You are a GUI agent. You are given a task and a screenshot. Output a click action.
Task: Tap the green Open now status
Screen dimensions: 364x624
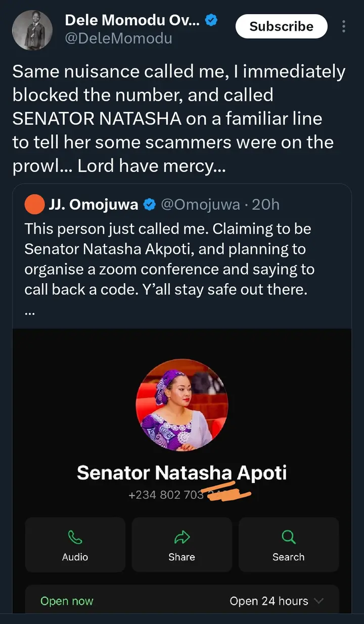[x=67, y=601]
